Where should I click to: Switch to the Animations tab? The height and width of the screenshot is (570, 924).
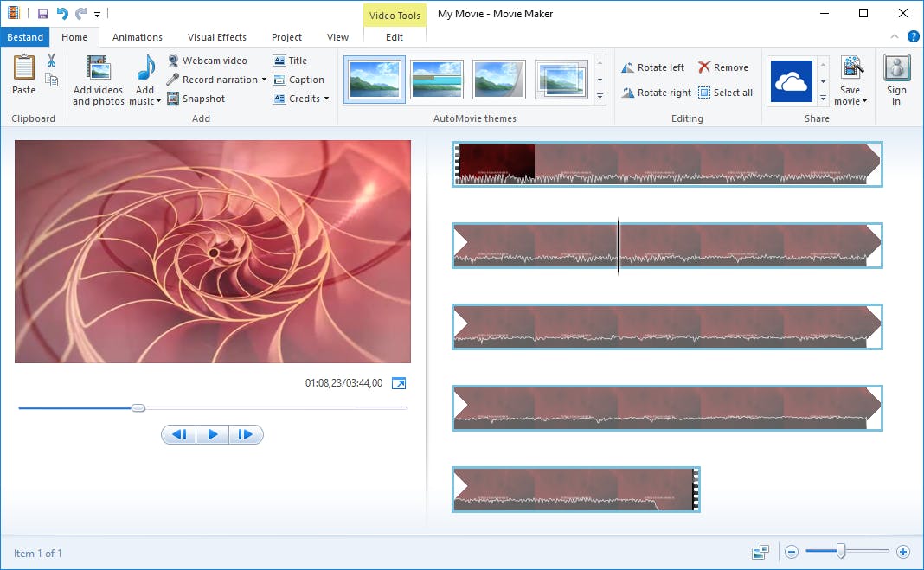click(x=137, y=37)
